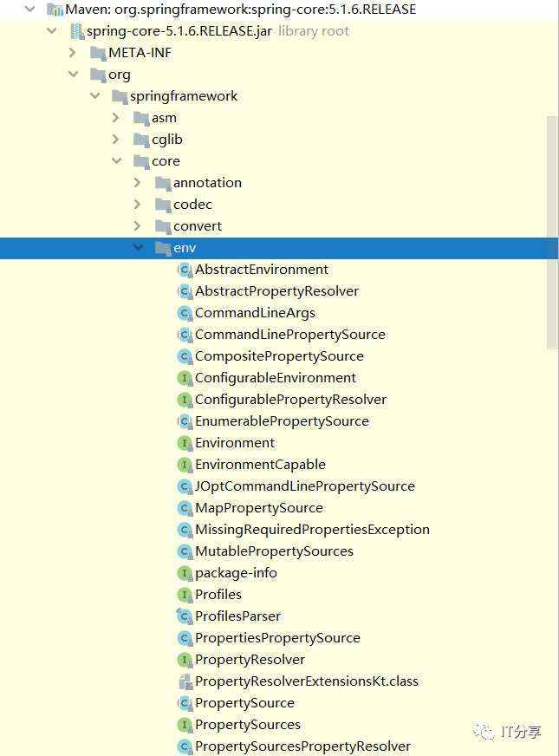Open the package-info entry

236,573
